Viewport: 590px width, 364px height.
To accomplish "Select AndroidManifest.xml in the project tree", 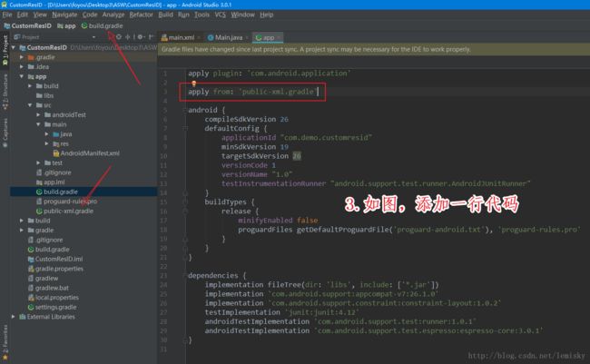I will click(x=86, y=153).
